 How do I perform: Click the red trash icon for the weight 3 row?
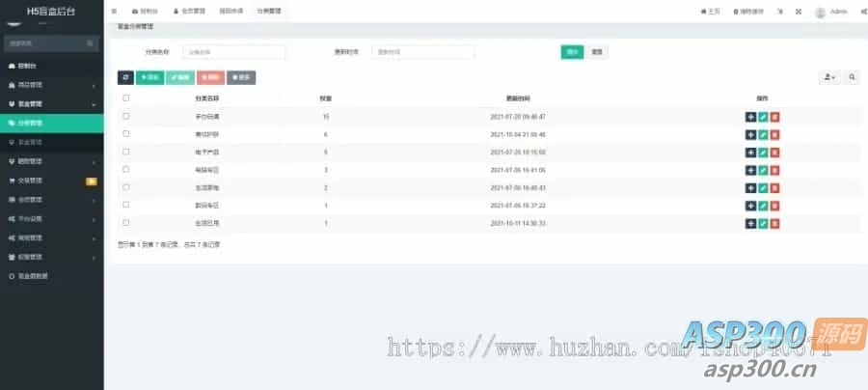coord(775,170)
